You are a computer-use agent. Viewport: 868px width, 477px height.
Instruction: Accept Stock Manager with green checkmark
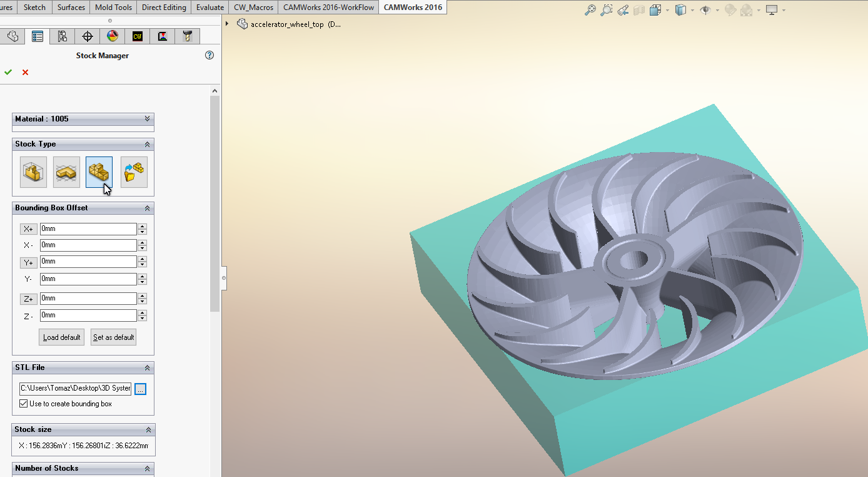tap(8, 72)
